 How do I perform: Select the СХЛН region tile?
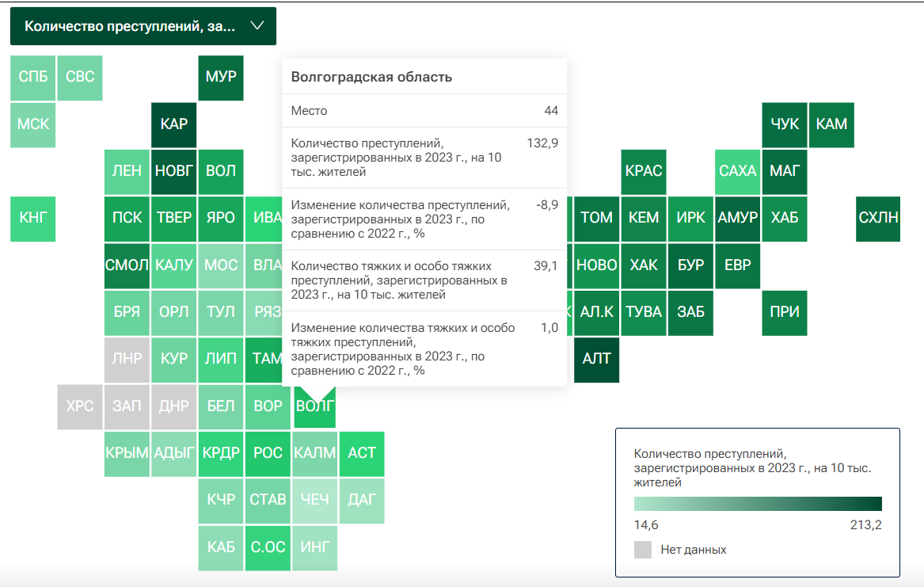[878, 218]
